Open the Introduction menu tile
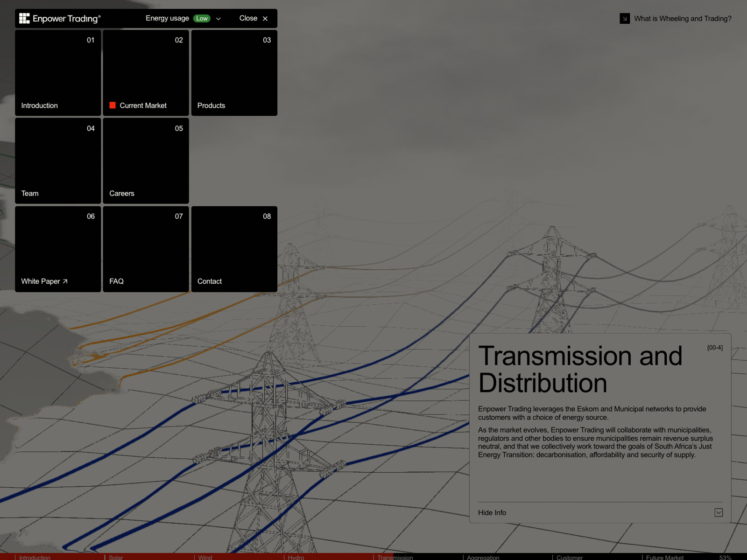Image resolution: width=747 pixels, height=560 pixels. pyautogui.click(x=58, y=73)
